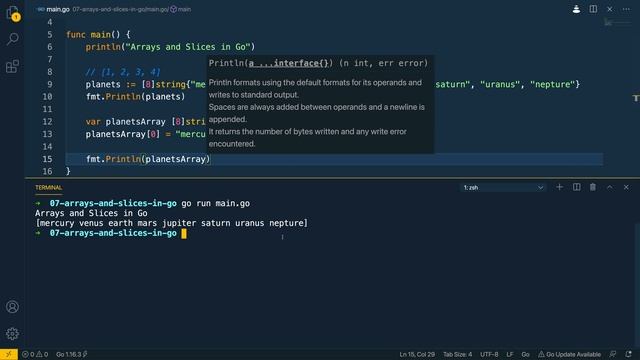Click the comment // [1, 2, 3, 4]

click(x=123, y=72)
